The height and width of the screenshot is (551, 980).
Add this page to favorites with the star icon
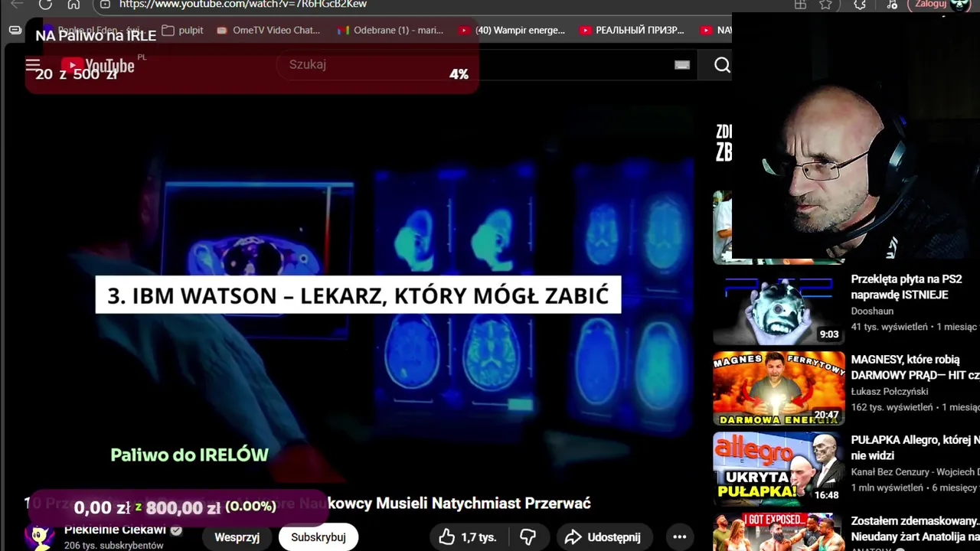pyautogui.click(x=825, y=4)
